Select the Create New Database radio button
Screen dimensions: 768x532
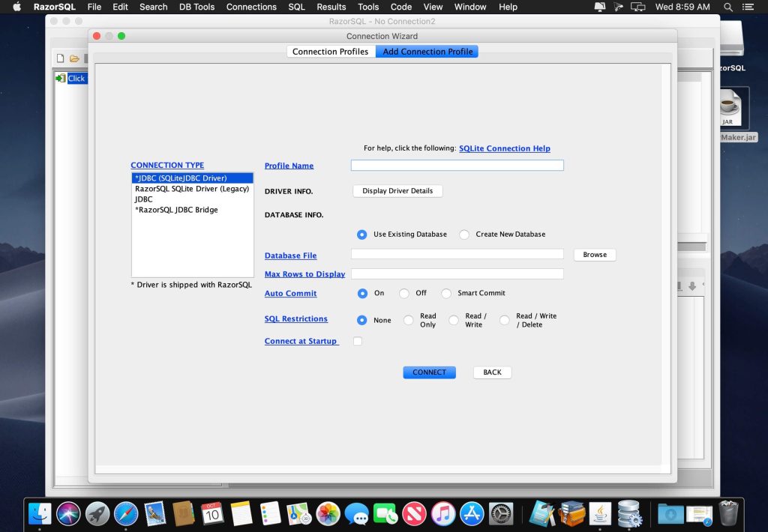pyautogui.click(x=464, y=235)
